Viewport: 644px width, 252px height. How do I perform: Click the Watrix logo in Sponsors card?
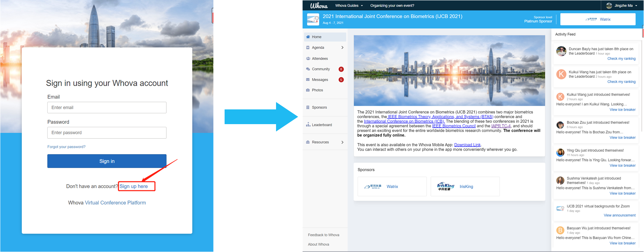tap(373, 187)
